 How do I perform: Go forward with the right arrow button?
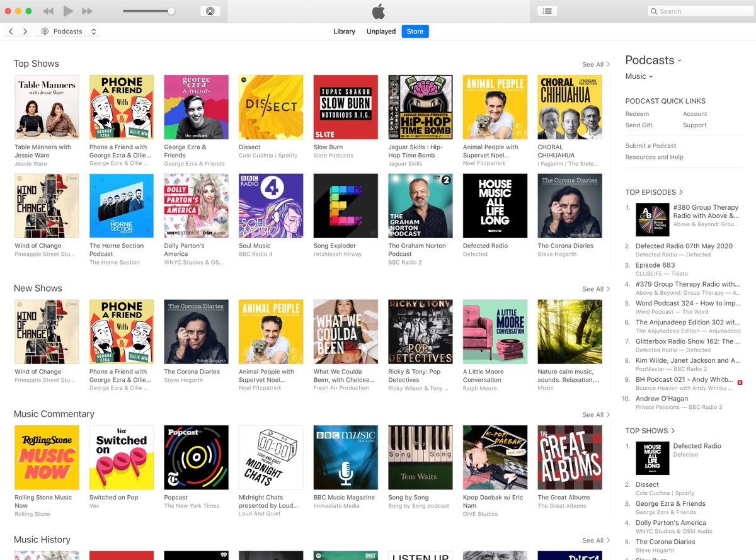25,31
